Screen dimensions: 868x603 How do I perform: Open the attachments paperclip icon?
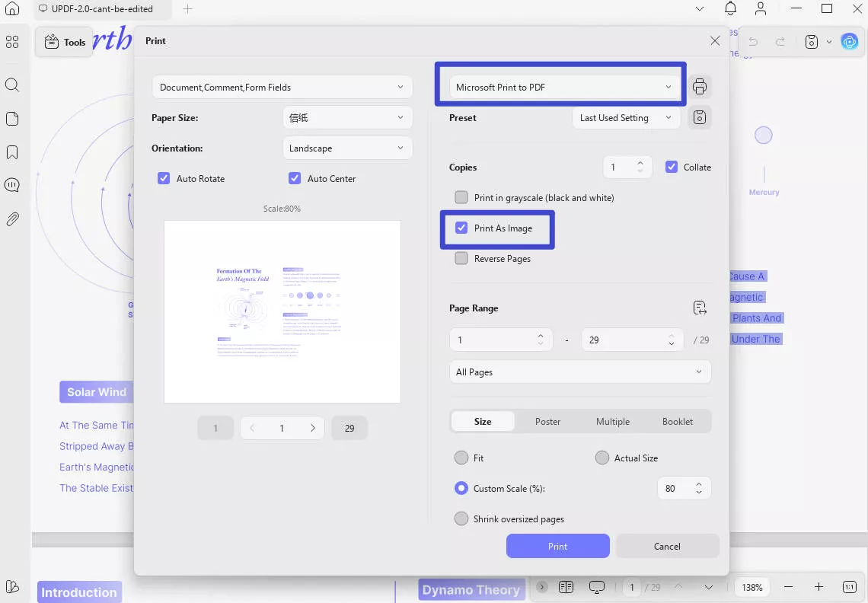click(12, 219)
